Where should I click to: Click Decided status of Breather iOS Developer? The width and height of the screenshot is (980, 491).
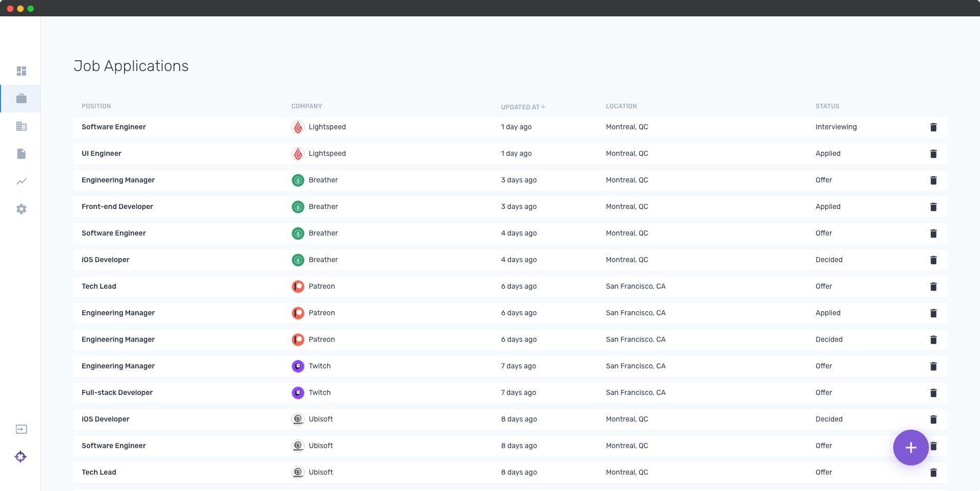click(x=829, y=260)
